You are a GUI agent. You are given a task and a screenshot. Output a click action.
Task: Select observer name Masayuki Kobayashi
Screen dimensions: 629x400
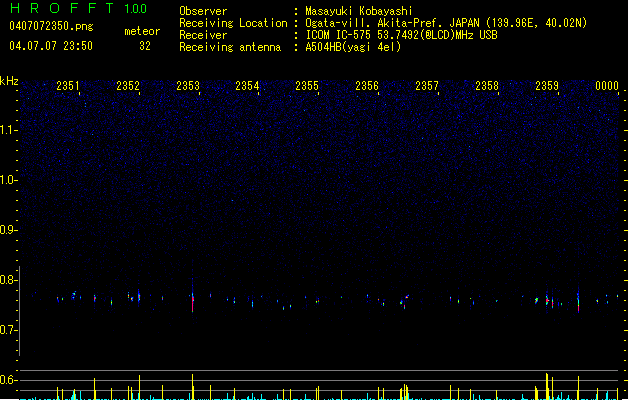[359, 11]
